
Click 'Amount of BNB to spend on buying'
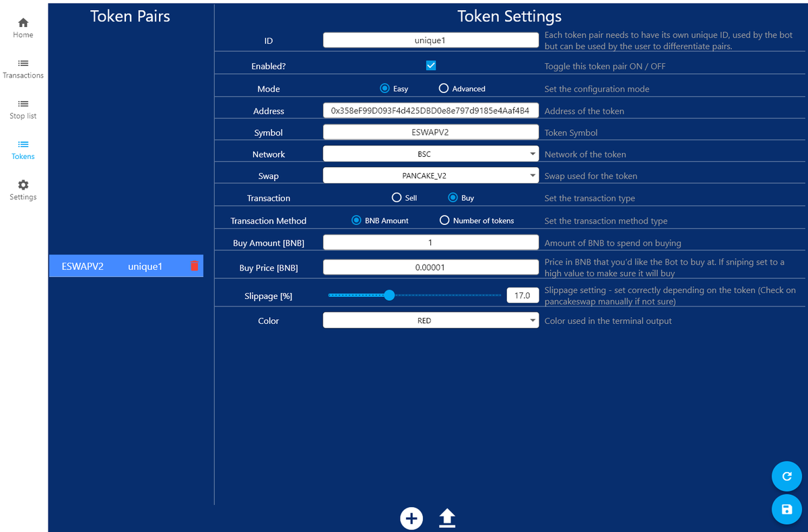tap(613, 243)
